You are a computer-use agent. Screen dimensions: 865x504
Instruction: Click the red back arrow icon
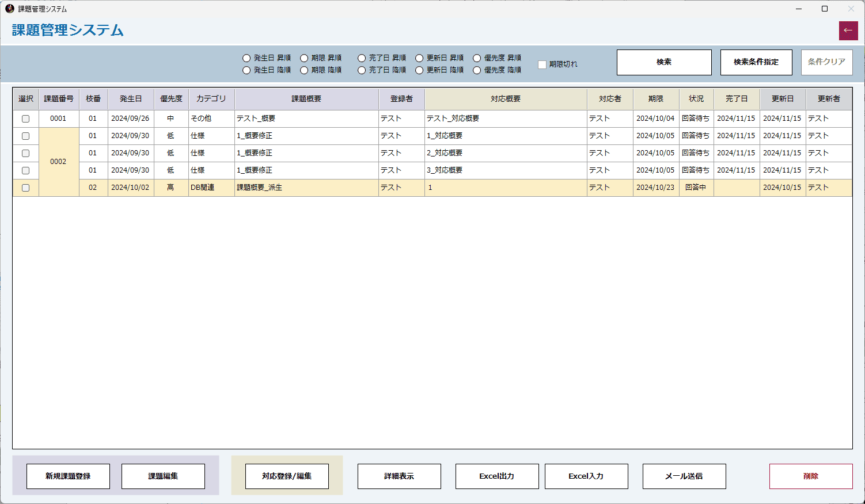point(848,30)
